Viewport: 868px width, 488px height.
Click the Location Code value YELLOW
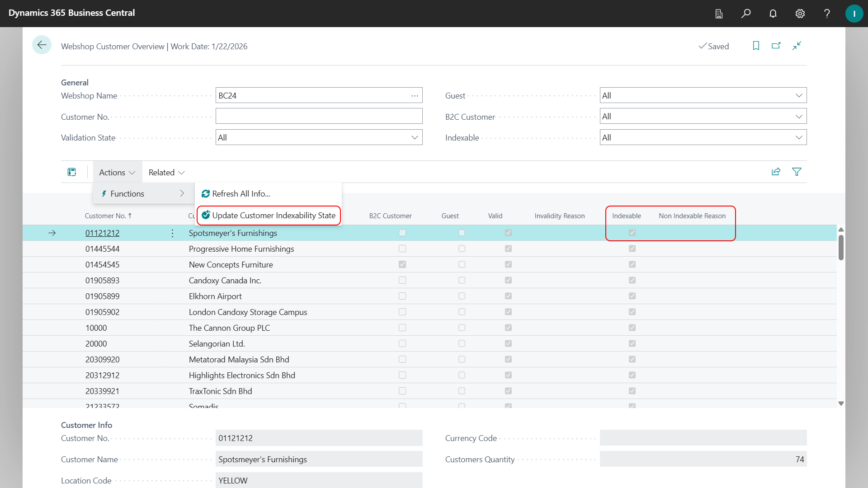233,480
